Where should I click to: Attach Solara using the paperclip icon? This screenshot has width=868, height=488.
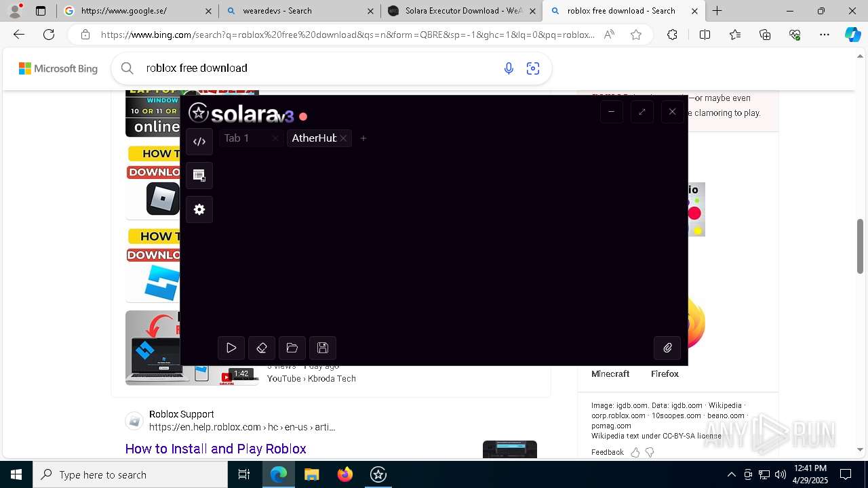coord(667,348)
